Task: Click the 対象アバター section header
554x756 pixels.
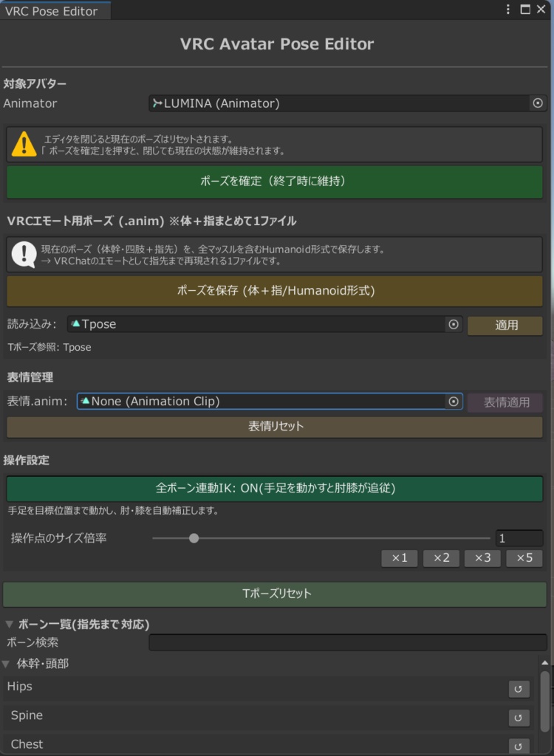Action: point(35,84)
